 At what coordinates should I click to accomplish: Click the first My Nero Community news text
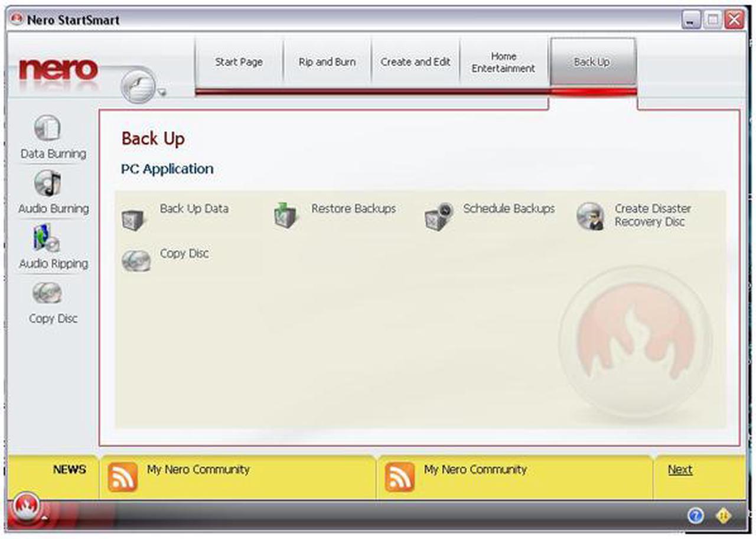[x=198, y=470]
